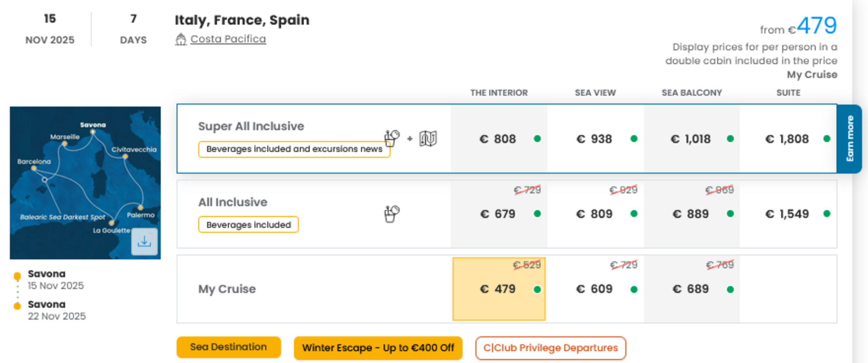Select My Cruise Interior price € 479
This screenshot has width=868, height=363.
point(498,289)
